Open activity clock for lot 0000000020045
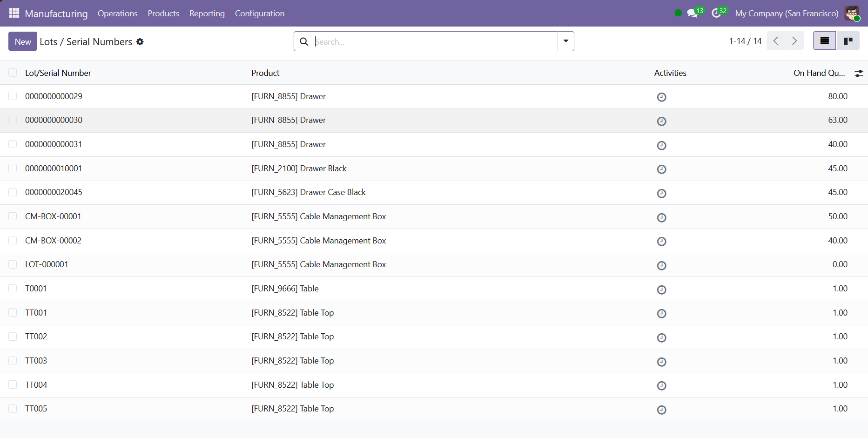The width and height of the screenshot is (868, 438). point(661,193)
